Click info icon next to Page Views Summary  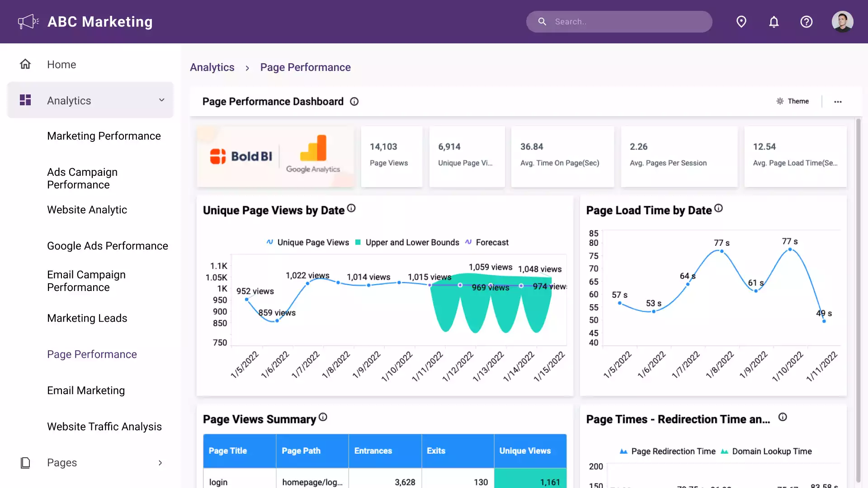pyautogui.click(x=323, y=417)
